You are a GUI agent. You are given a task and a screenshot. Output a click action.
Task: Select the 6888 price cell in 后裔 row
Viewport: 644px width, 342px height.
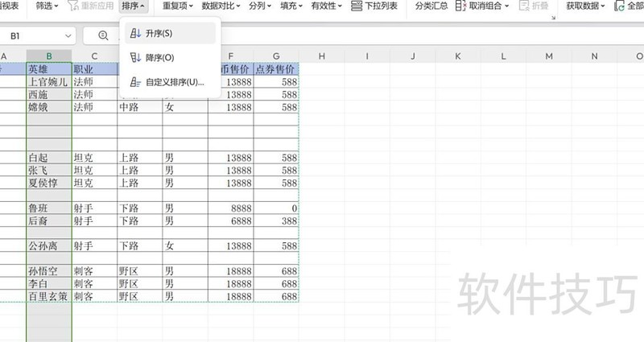click(x=231, y=220)
